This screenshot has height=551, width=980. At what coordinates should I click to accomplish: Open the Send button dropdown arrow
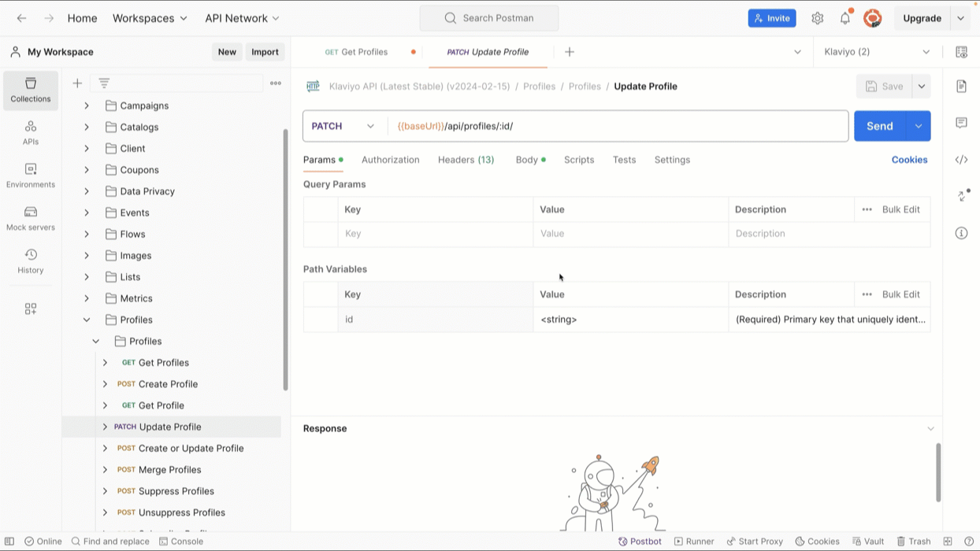point(919,126)
